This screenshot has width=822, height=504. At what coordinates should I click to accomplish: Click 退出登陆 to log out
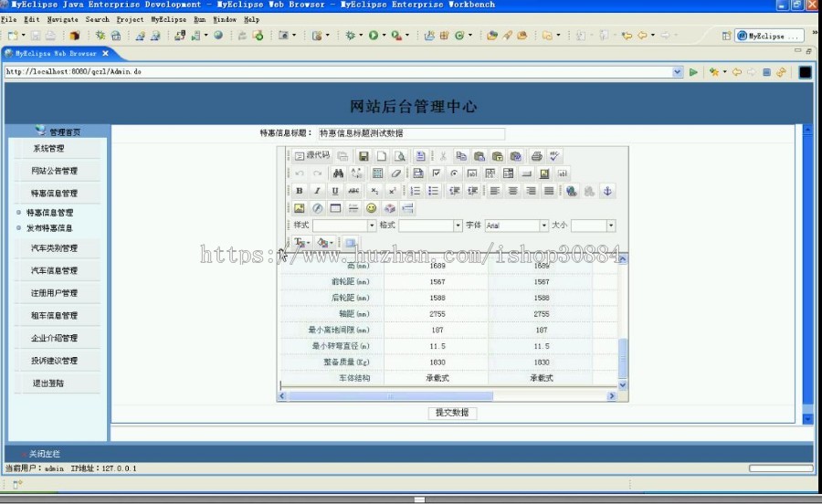(48, 383)
